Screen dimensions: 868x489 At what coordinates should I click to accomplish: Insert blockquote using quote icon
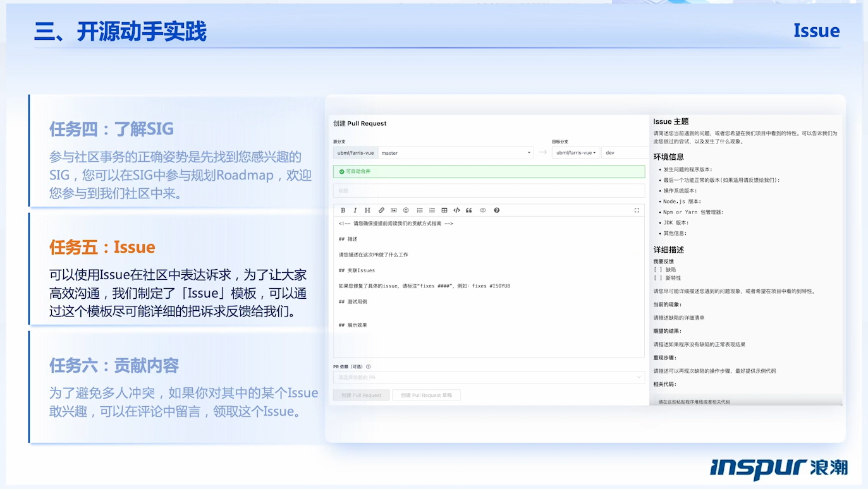pos(469,210)
